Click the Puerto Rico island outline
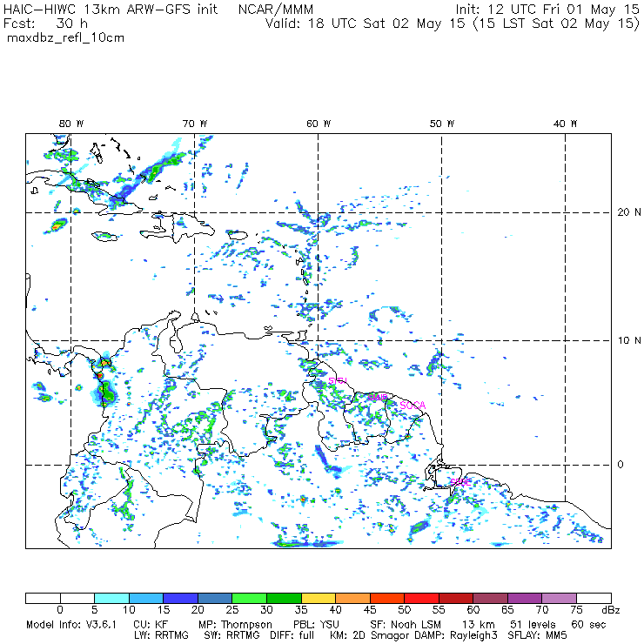This screenshot has width=644, height=644. coord(238,235)
